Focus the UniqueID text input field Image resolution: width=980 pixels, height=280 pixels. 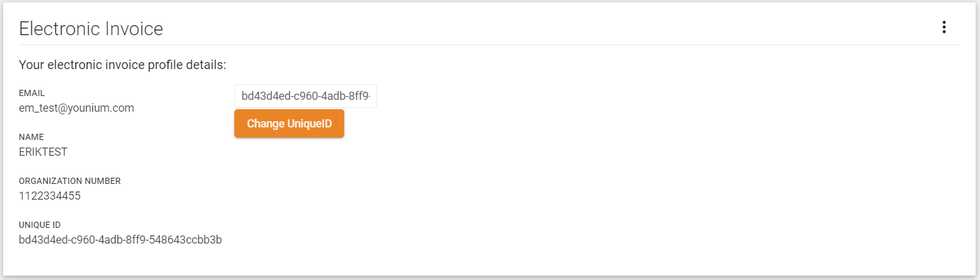point(305,96)
